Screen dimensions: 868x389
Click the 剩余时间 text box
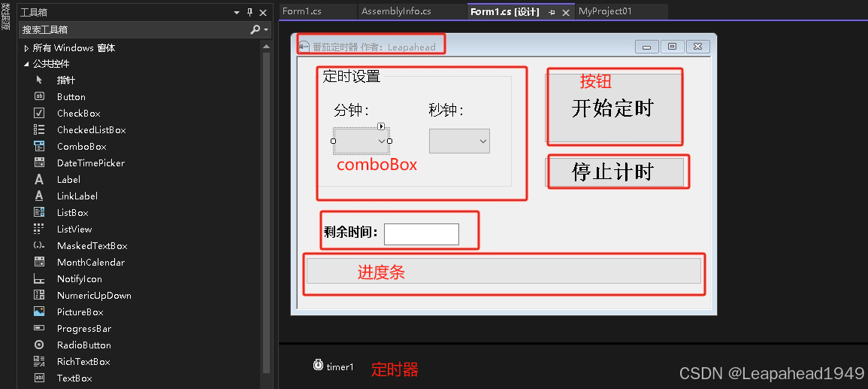click(422, 234)
